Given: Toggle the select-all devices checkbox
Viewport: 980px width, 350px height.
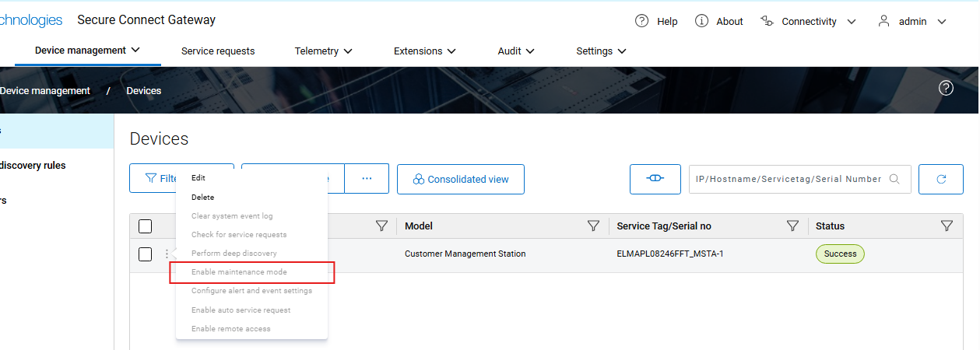Looking at the screenshot, I should [145, 226].
